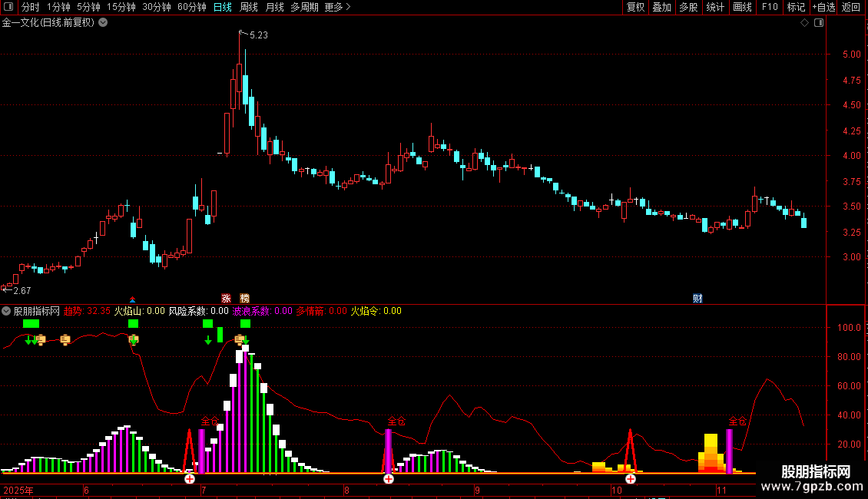Open 多周期 multi-period view
Image resolution: width=868 pixels, height=499 pixels.
(x=304, y=7)
